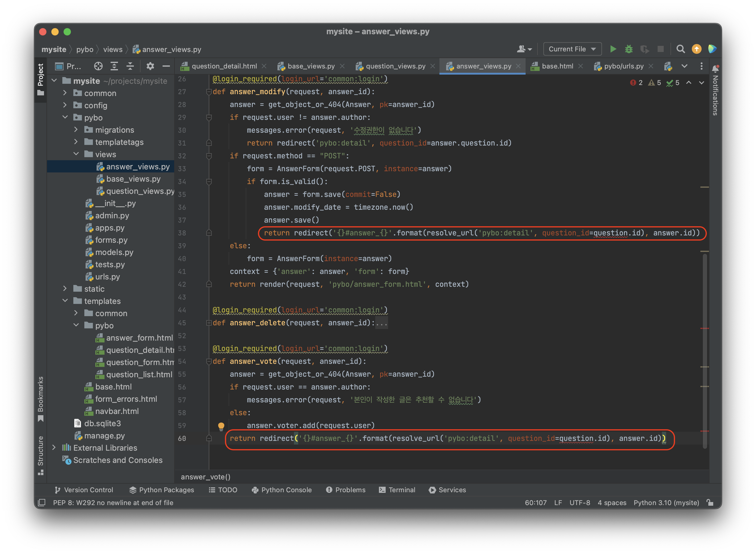Expand the static folder in the project tree
756x554 pixels.
65,289
